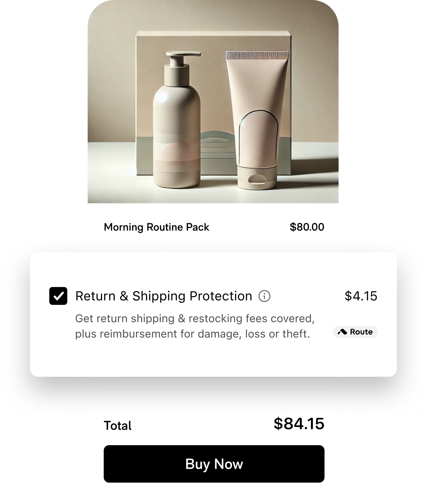426x504 pixels.
Task: Click the Total label
Action: 118,426
